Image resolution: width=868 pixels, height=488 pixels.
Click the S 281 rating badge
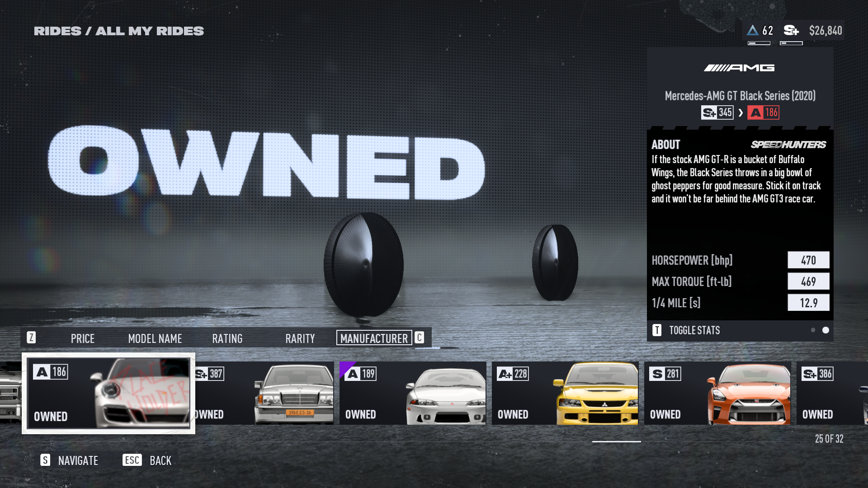click(665, 374)
